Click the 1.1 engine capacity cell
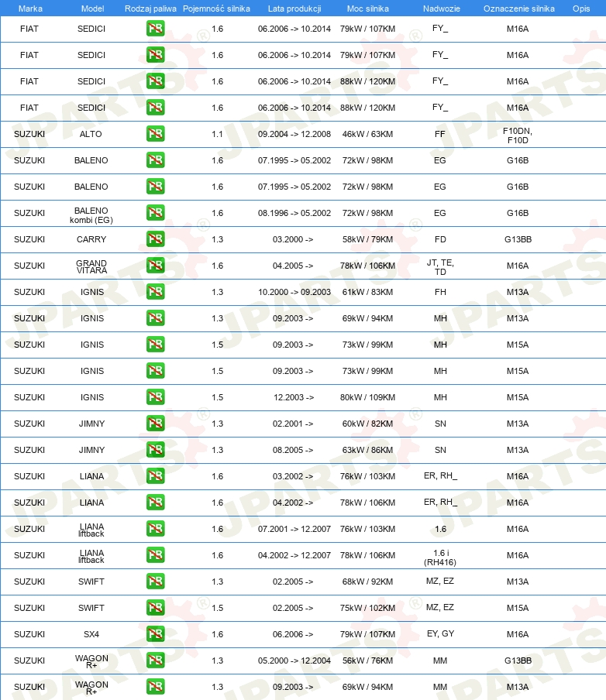The image size is (606, 700). pos(217,134)
